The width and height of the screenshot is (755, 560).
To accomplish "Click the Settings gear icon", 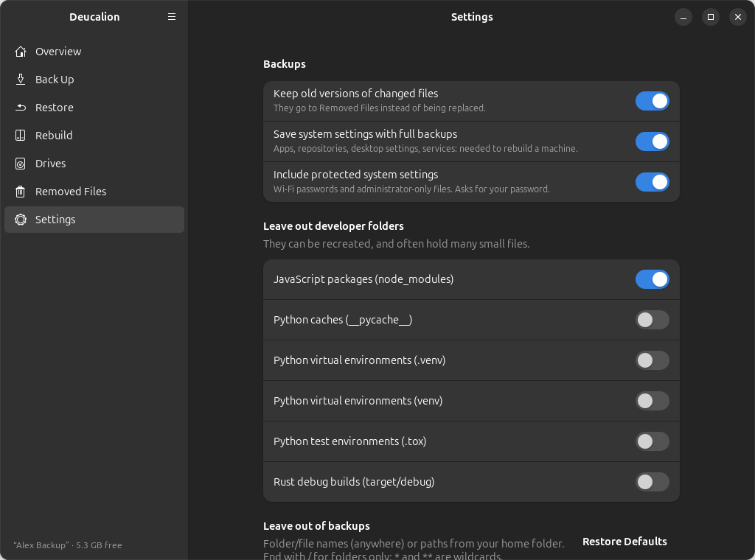I will (x=20, y=220).
